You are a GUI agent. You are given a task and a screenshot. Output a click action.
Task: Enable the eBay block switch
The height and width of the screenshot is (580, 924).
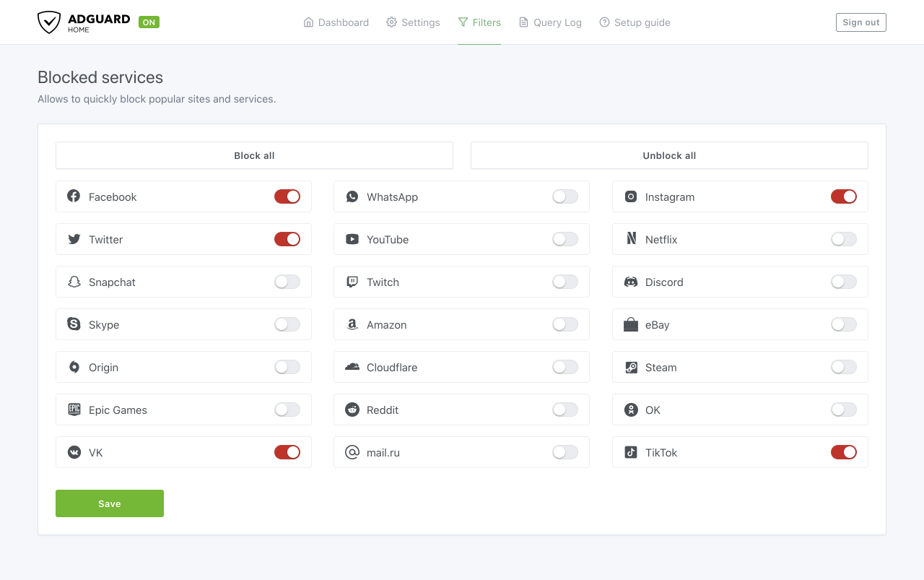click(x=843, y=325)
